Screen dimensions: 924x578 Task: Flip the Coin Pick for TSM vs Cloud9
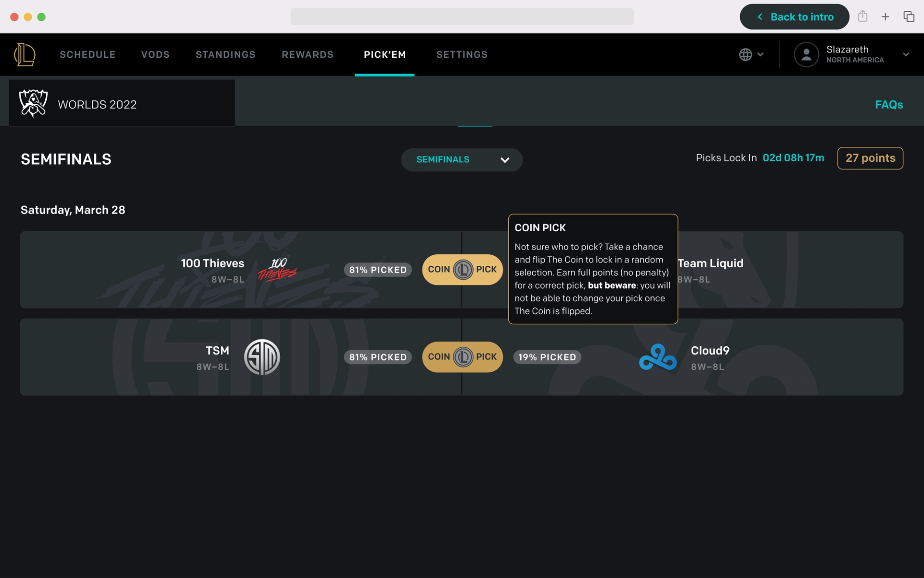462,357
